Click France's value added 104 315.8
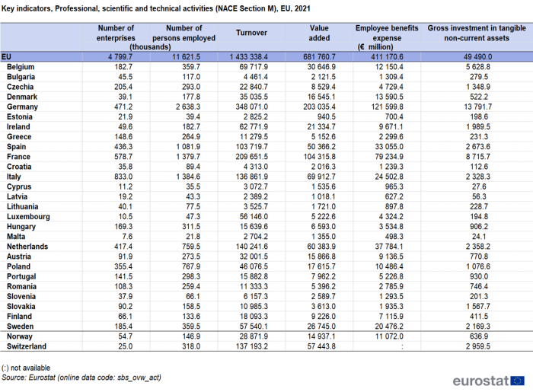 coord(320,157)
